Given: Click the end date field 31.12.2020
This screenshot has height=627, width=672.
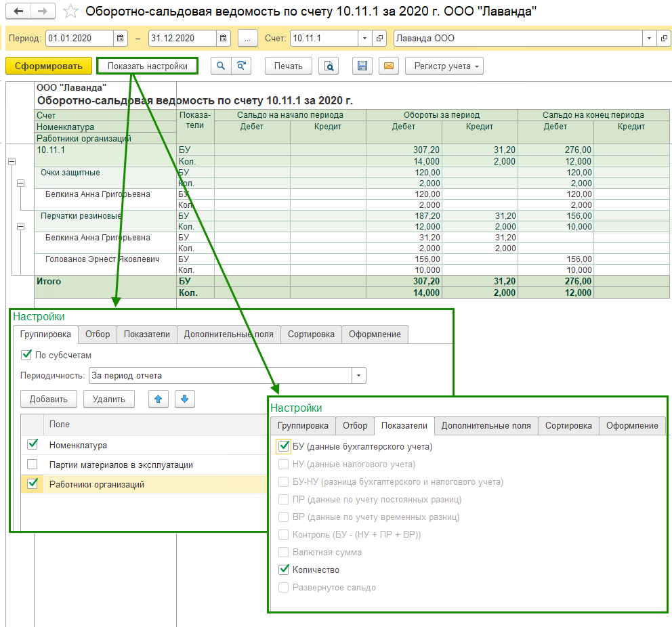Looking at the screenshot, I should (183, 38).
